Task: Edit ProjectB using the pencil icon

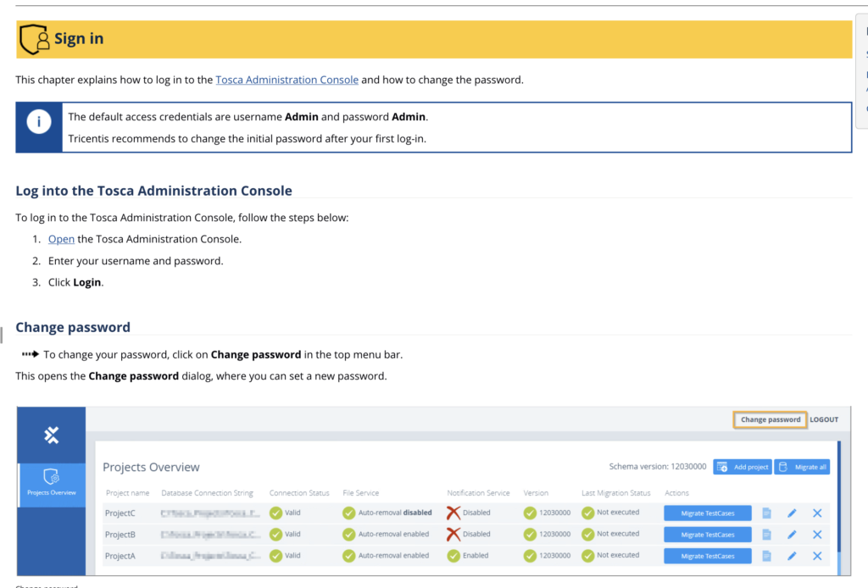Action: (x=793, y=535)
